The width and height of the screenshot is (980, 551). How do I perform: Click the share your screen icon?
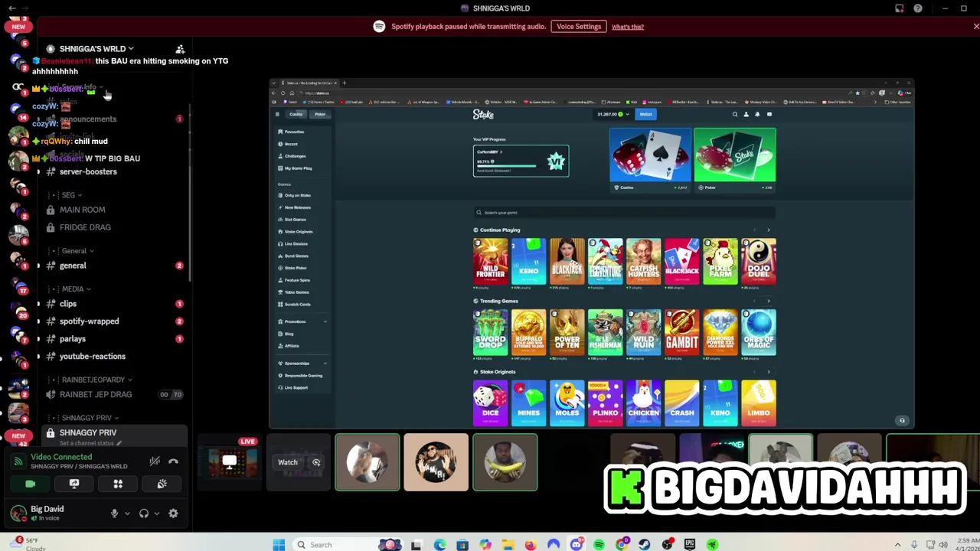click(74, 484)
